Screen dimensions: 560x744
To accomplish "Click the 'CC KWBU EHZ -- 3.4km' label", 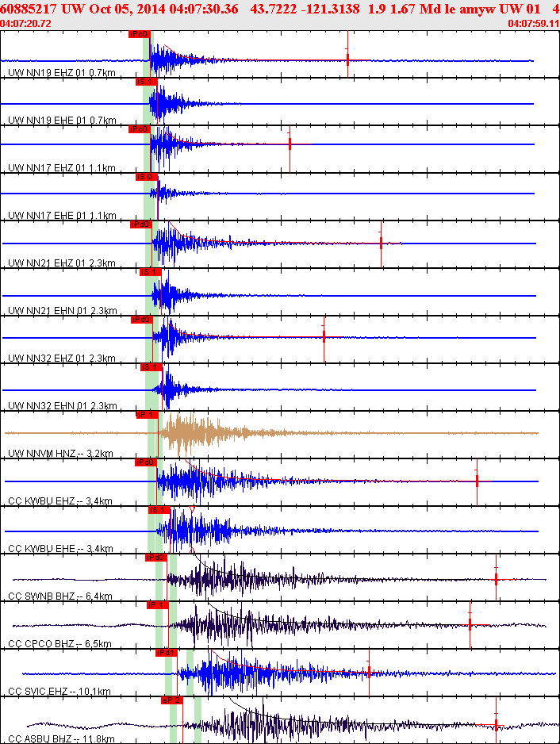I will click(60, 500).
